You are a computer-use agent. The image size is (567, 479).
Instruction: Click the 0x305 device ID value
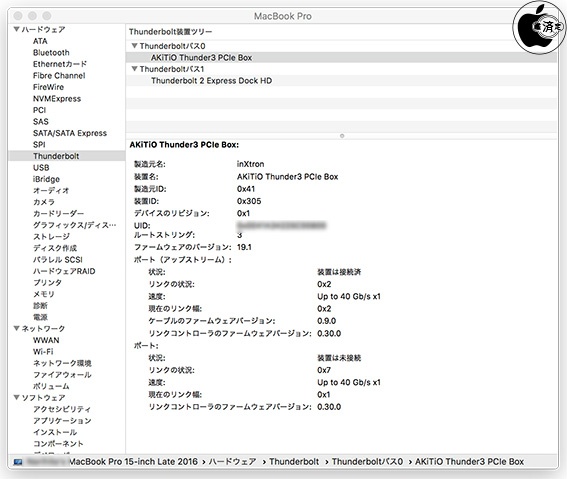click(x=249, y=201)
